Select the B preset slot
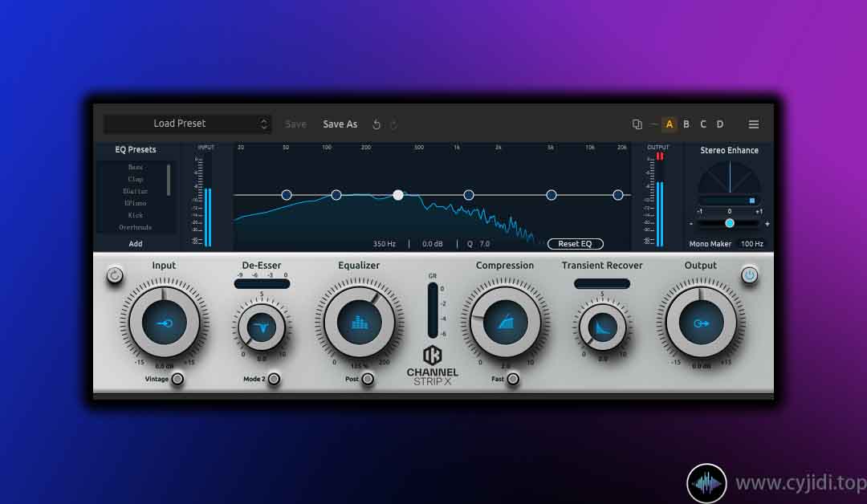The height and width of the screenshot is (504, 867). pos(686,124)
